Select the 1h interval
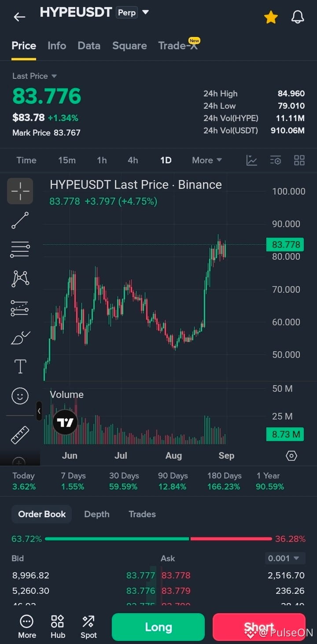This screenshot has width=317, height=644. pyautogui.click(x=102, y=160)
